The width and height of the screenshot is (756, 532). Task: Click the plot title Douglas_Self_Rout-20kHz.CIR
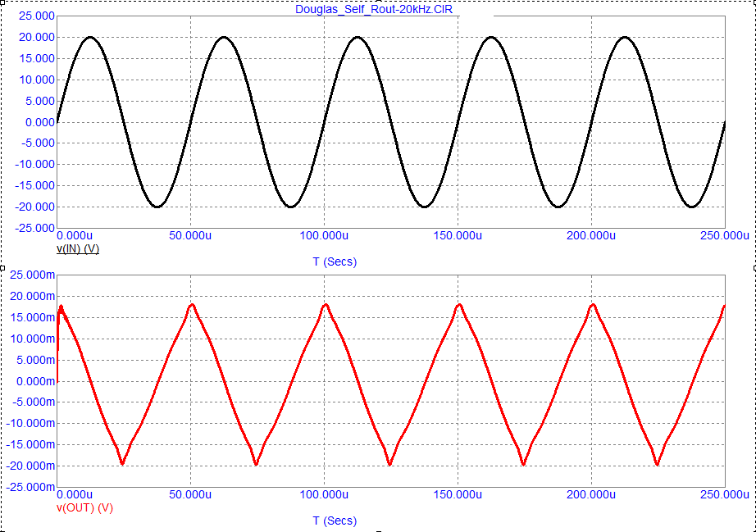pyautogui.click(x=374, y=9)
